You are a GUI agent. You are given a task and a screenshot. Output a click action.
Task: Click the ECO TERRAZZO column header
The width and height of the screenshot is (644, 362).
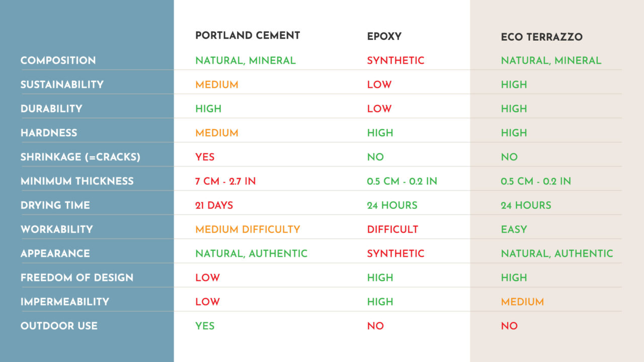pyautogui.click(x=541, y=37)
